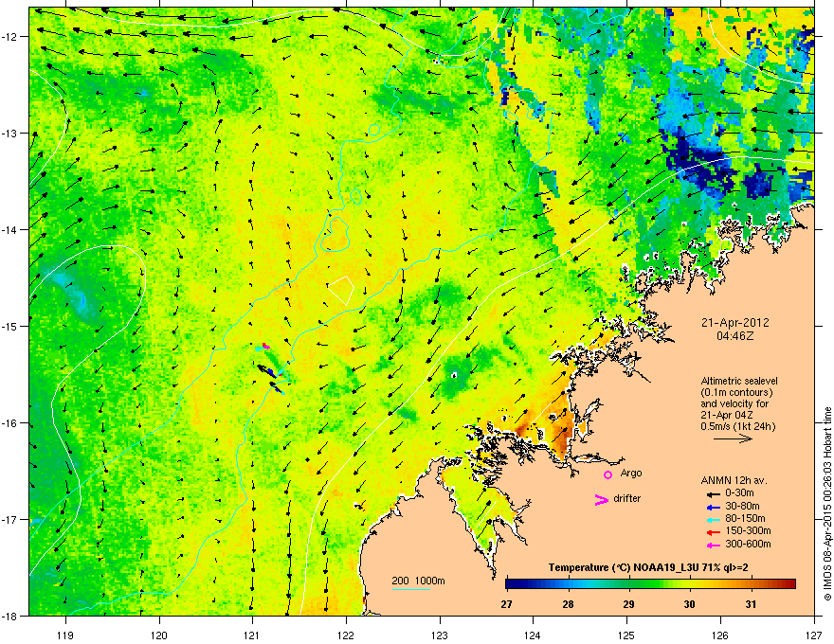Screen dimensions: 834x644
Task: Click the red 150-300m legend arrow
Action: tap(714, 532)
